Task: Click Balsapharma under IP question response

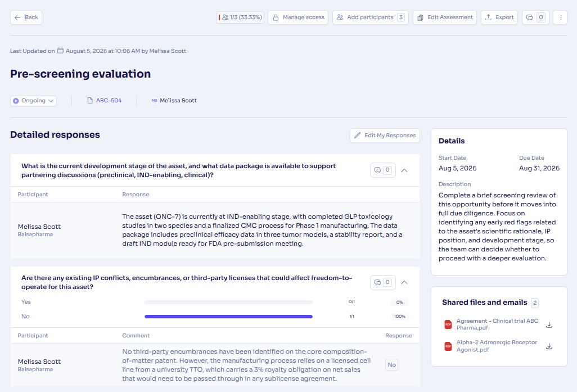Action: point(35,370)
